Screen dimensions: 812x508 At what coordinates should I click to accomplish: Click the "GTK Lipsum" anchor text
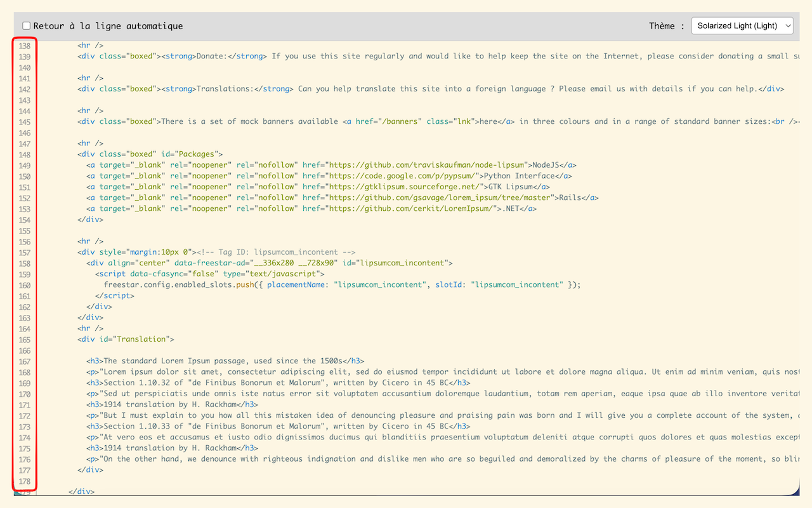[510, 187]
